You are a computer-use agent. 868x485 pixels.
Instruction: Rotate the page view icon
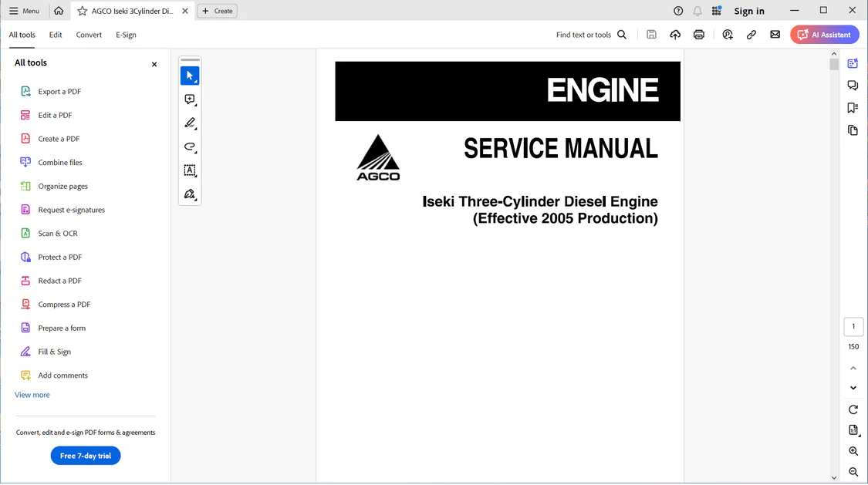point(853,409)
